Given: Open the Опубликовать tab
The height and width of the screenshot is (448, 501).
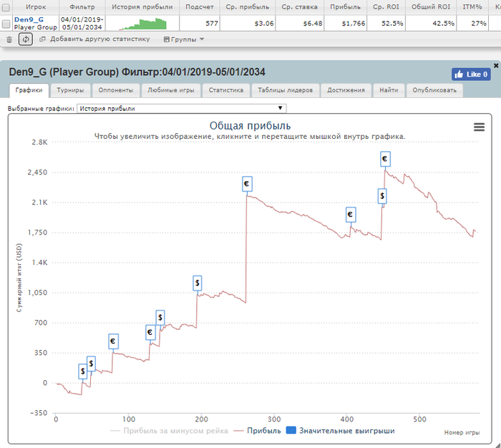Looking at the screenshot, I should pos(434,90).
